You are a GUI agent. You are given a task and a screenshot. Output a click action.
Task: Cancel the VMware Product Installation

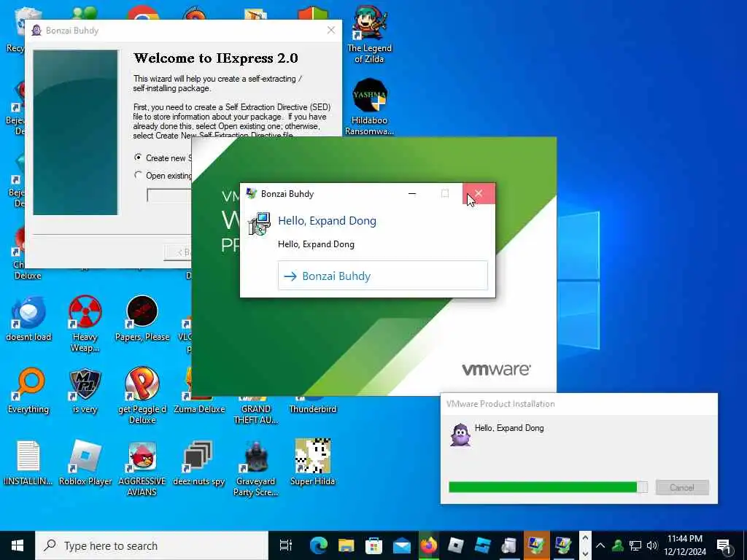(x=682, y=487)
